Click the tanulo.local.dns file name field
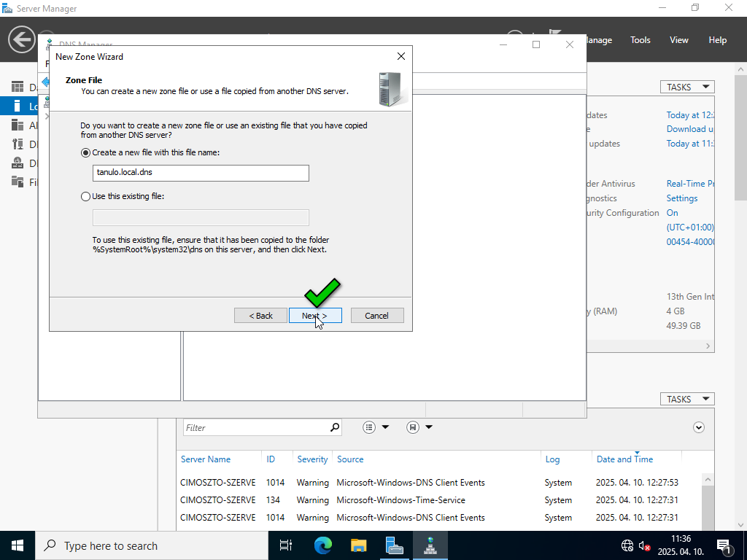 point(201,173)
